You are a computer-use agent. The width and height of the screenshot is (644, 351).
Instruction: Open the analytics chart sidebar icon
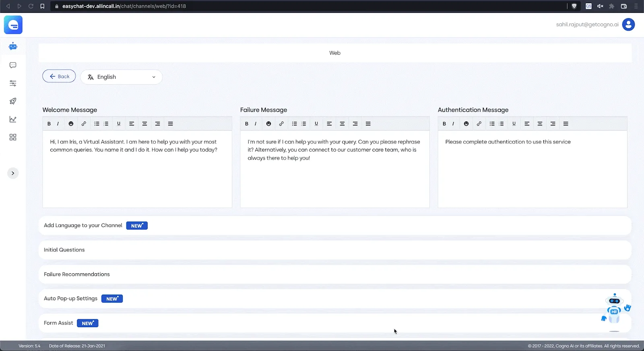click(13, 119)
